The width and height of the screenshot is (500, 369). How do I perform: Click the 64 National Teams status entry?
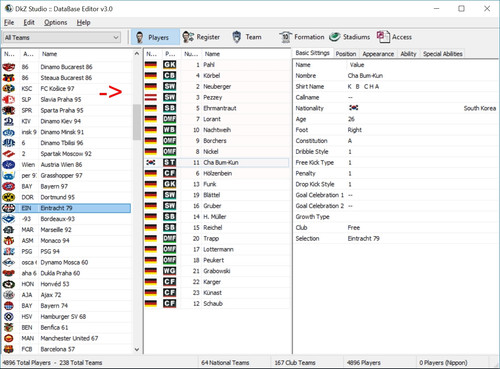(x=225, y=363)
